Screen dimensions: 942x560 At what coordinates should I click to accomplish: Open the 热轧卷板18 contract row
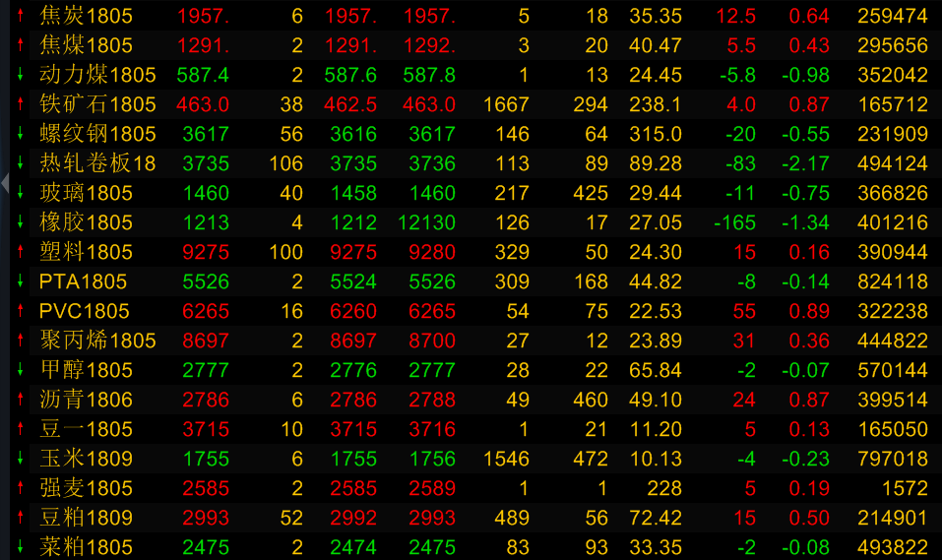[96, 163]
